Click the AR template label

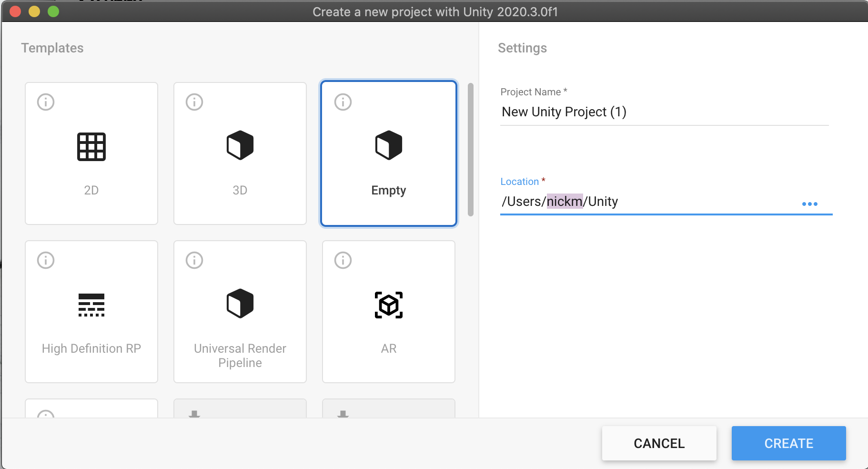(x=389, y=348)
